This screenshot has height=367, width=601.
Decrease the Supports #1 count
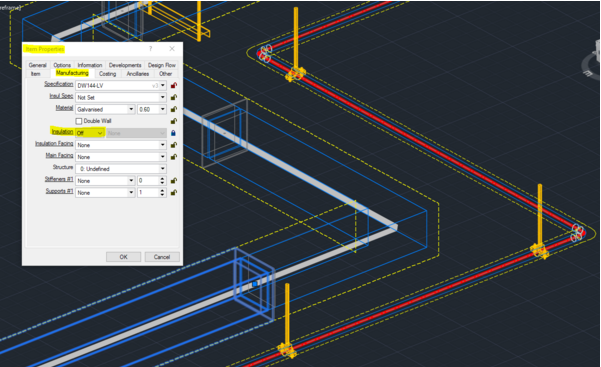[162, 194]
